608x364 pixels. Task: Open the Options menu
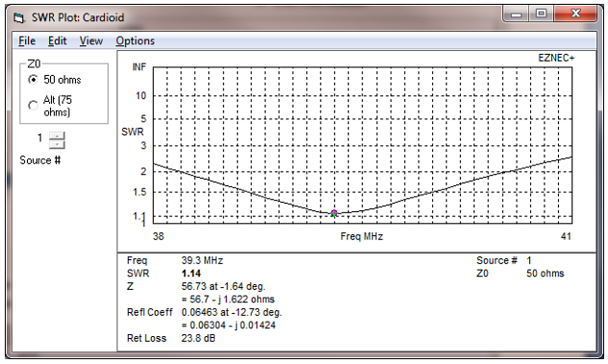tap(134, 41)
